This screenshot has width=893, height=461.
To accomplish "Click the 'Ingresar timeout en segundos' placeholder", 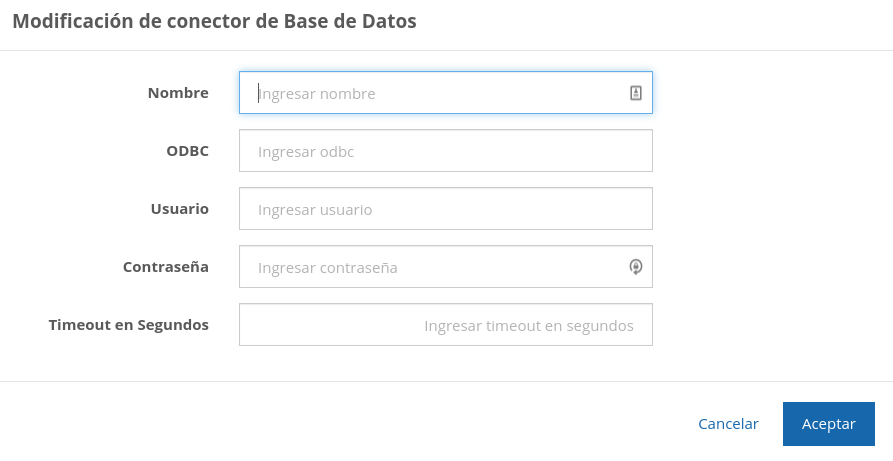I will tap(529, 326).
